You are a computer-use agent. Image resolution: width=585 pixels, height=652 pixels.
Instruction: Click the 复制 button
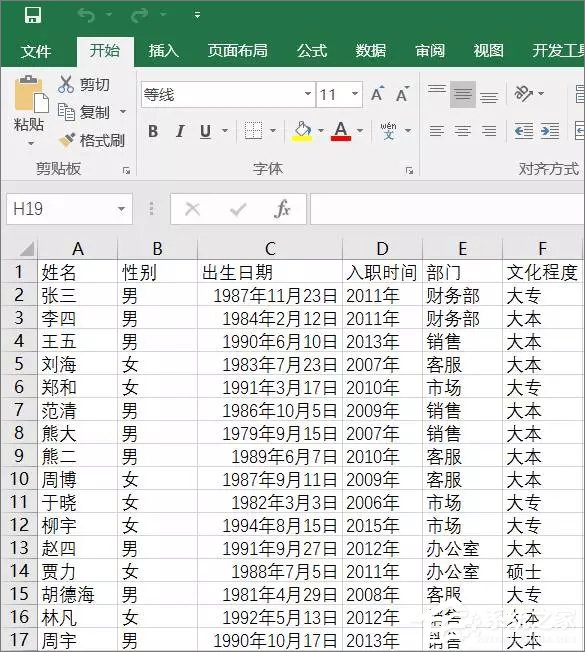[85, 112]
